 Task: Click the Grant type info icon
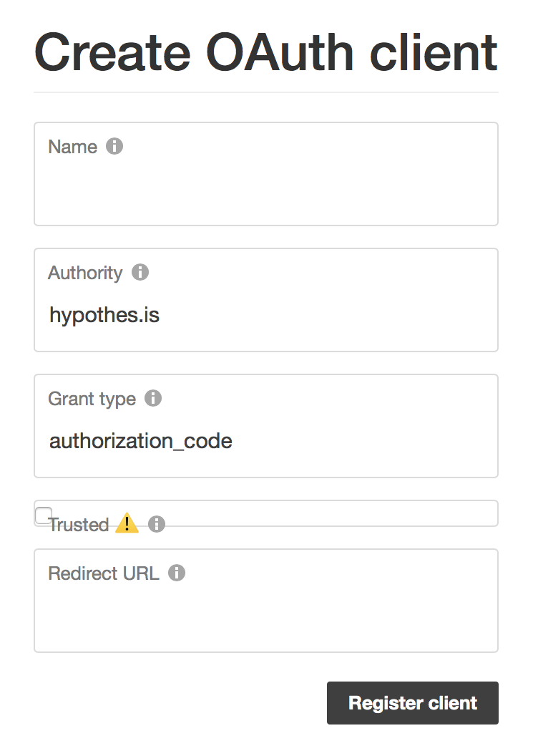tap(153, 398)
